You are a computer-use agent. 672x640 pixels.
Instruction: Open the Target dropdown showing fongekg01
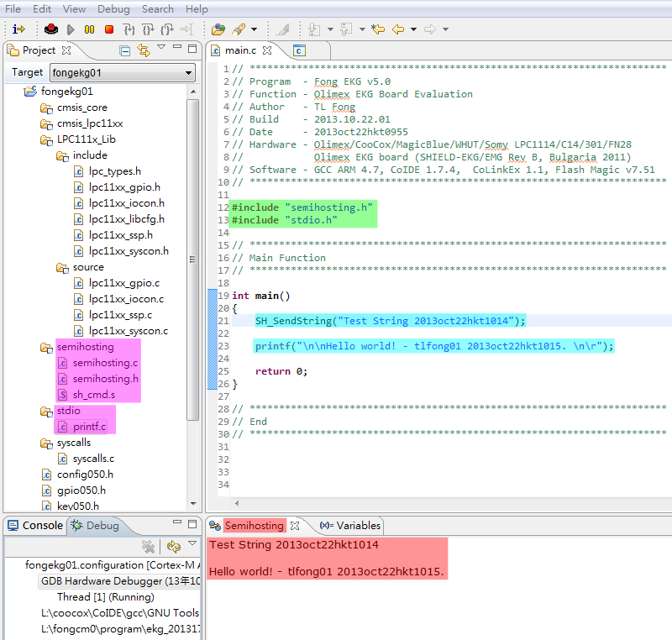[189, 72]
